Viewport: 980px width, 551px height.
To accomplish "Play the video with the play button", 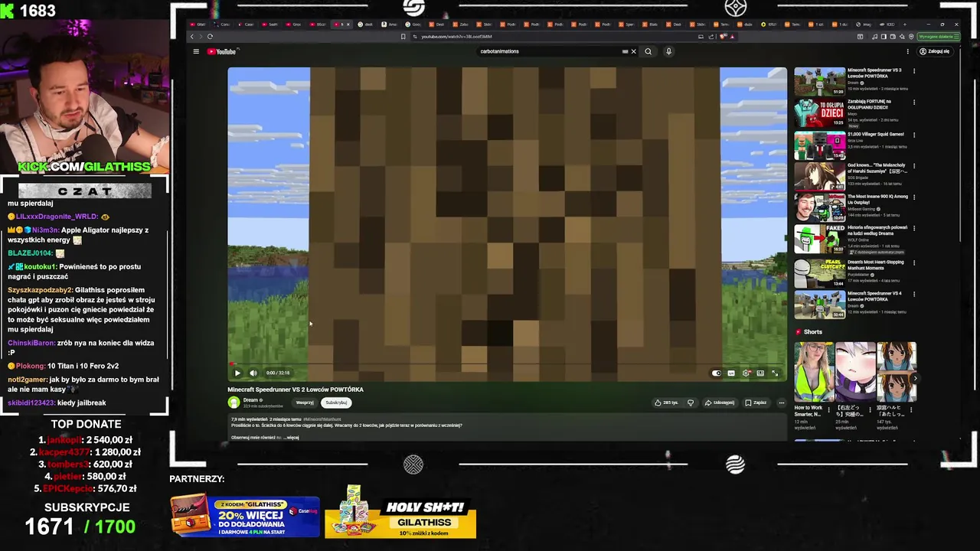I will click(237, 373).
